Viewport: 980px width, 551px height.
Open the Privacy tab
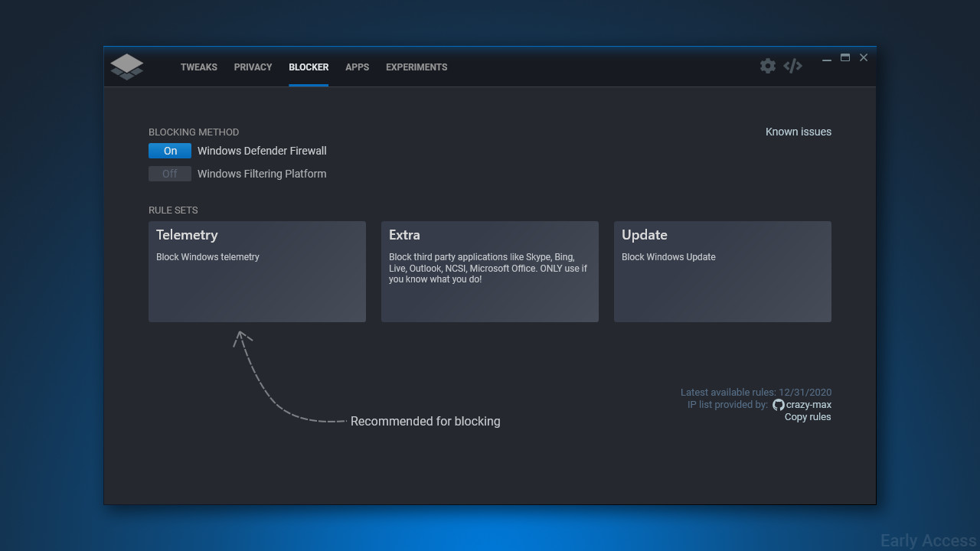[253, 67]
